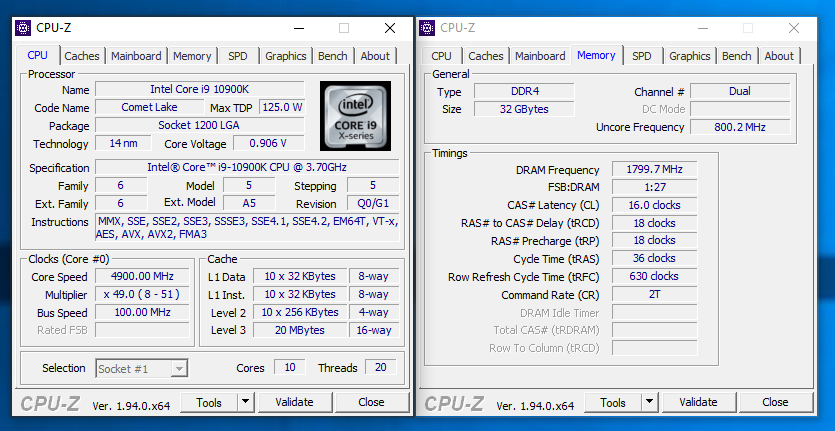Click the Specification field i9-10900K @ 3.70GHz

click(247, 167)
